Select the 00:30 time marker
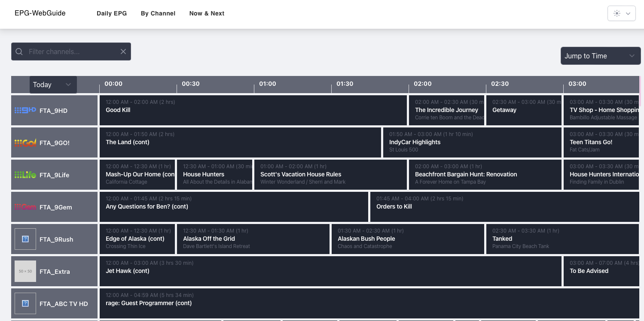The height and width of the screenshot is (321, 644). tap(191, 84)
